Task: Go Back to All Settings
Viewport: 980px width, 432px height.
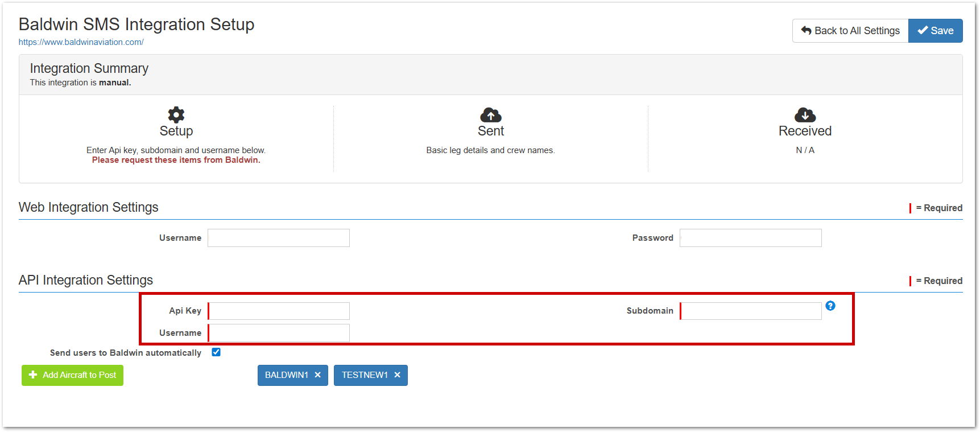Action: (850, 31)
